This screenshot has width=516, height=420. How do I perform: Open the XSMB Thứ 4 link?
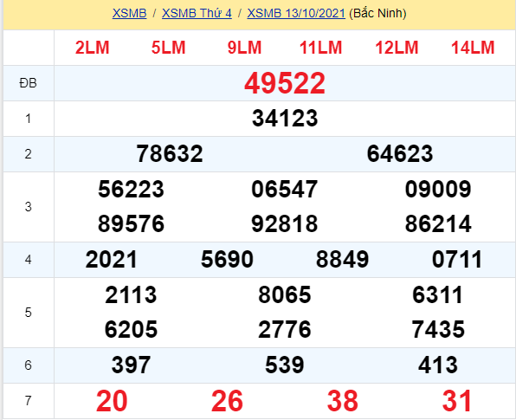pyautogui.click(x=197, y=14)
